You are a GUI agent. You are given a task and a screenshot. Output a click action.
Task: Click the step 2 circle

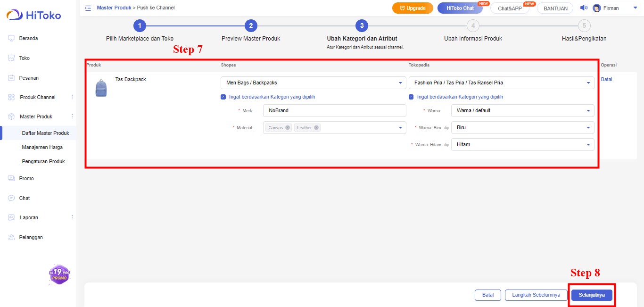[x=251, y=26]
